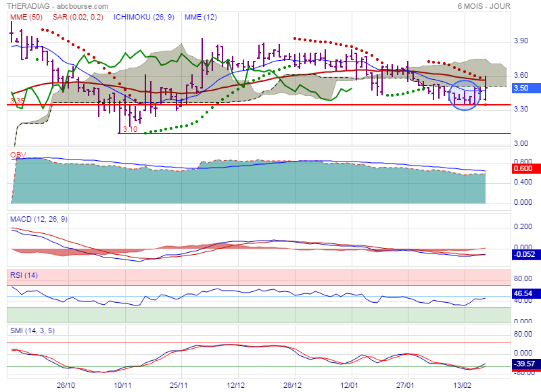This screenshot has height=392, width=541.
Task: Click the THERADIAG - abcbourse.com chart title
Action: tap(57, 6)
